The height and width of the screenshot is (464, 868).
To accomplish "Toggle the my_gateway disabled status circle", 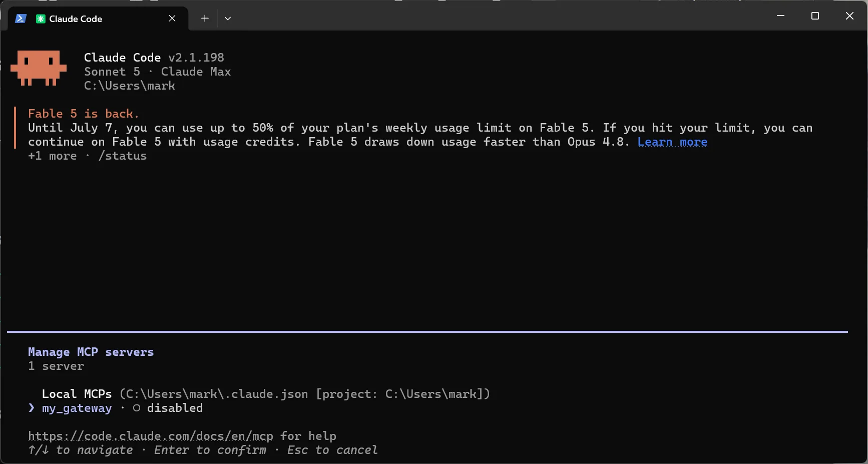I will 137,408.
